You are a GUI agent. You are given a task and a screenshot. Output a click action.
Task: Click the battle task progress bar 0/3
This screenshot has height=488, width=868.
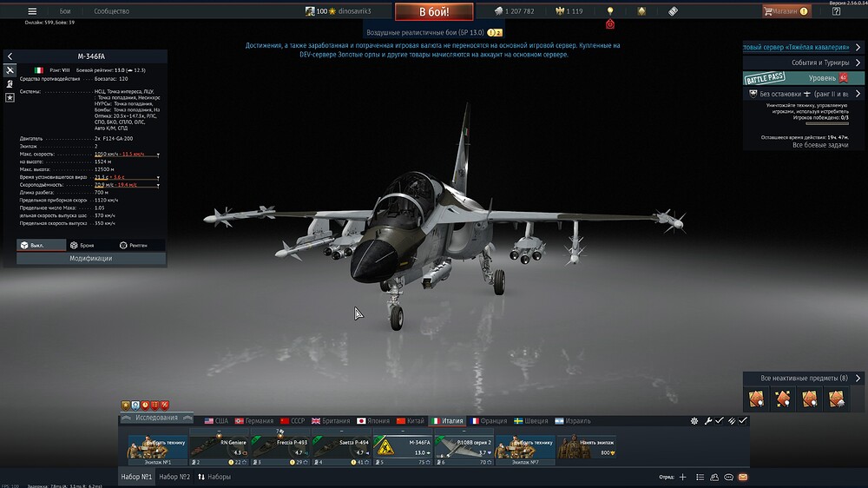(827, 123)
